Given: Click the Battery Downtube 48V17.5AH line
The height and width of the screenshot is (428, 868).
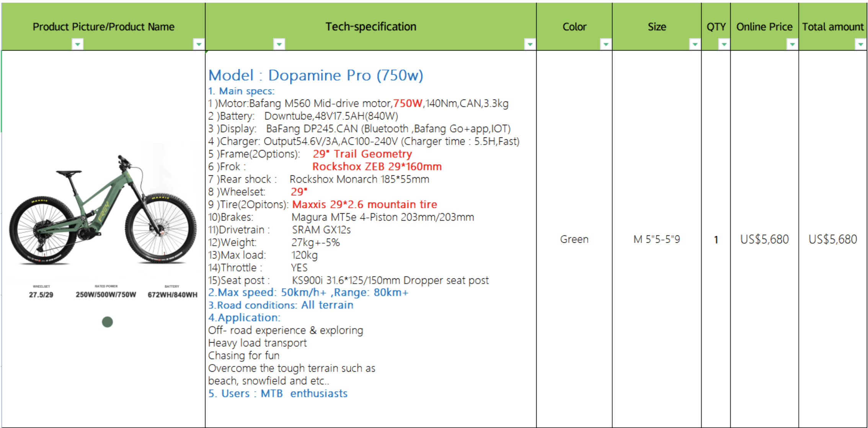Looking at the screenshot, I should tap(303, 116).
